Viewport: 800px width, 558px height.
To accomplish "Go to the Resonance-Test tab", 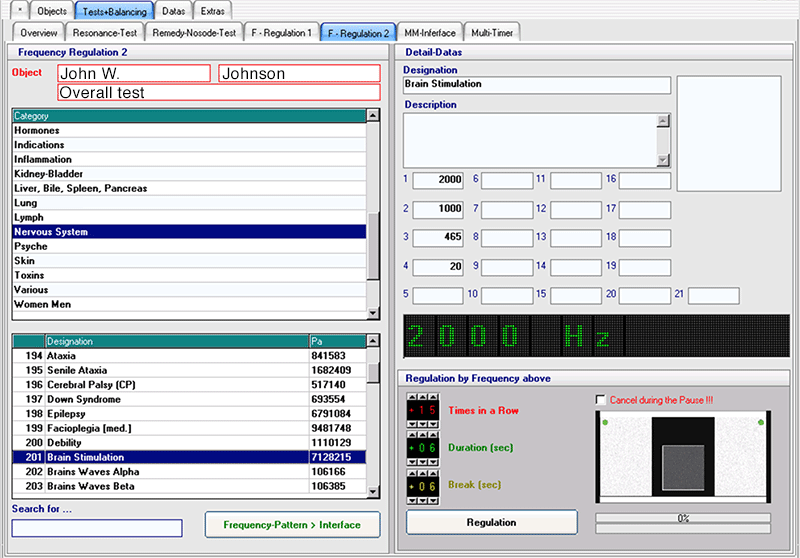I will click(x=105, y=33).
